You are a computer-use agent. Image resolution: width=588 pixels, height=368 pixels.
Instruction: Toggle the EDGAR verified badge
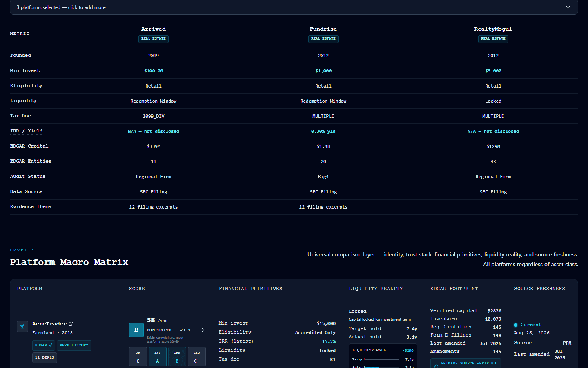click(x=44, y=346)
